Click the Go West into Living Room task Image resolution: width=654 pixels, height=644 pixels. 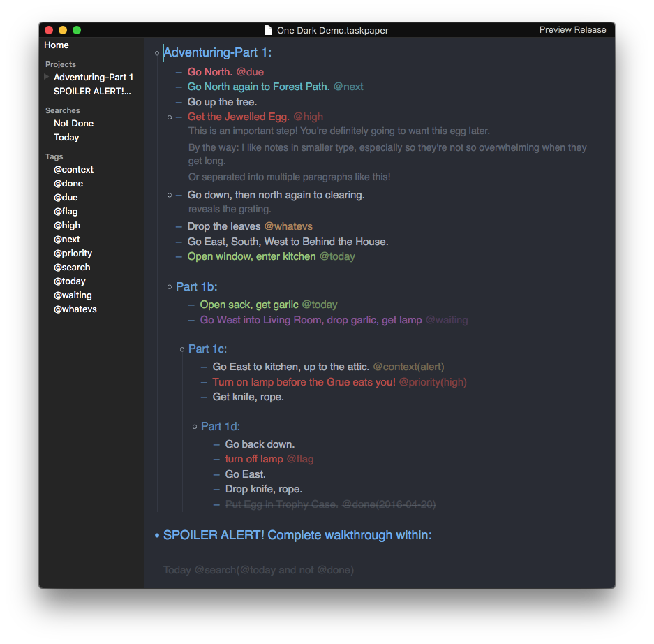pos(311,320)
